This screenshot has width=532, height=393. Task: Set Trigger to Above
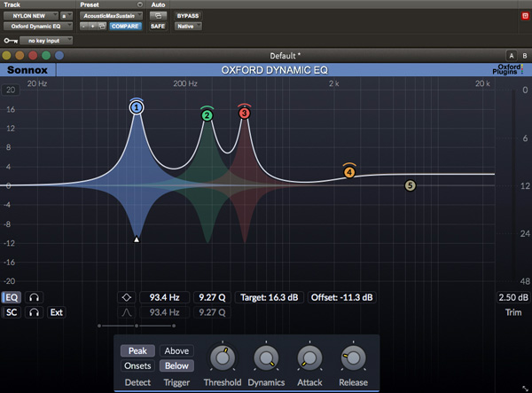coord(176,350)
